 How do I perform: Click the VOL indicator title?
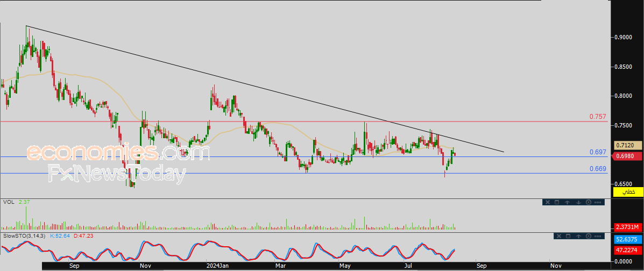tap(8, 202)
